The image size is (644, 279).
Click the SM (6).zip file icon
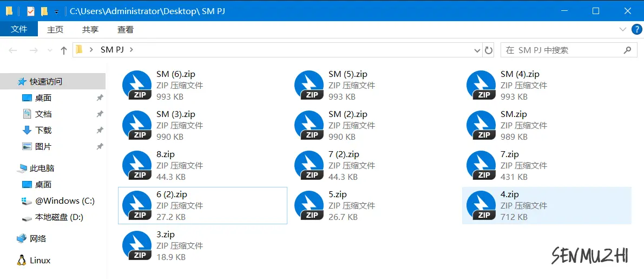click(137, 86)
